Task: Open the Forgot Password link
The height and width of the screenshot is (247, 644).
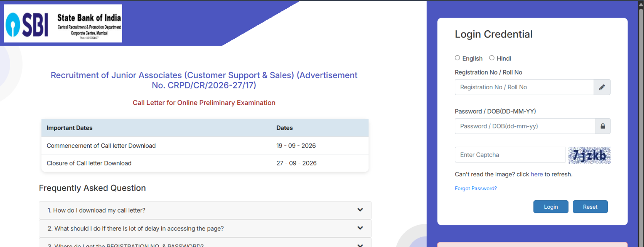Action: (476, 189)
